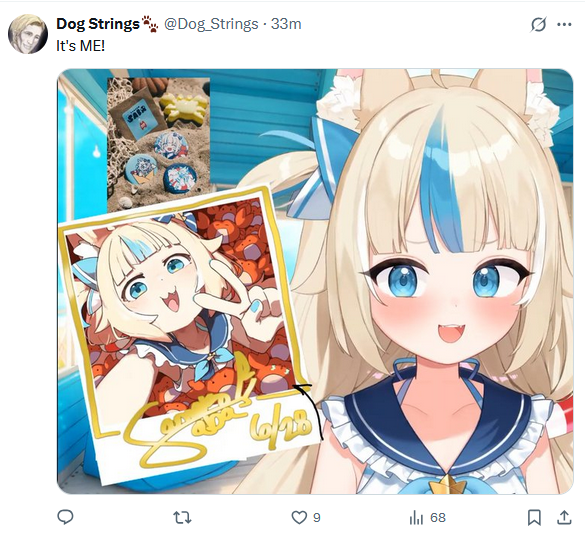Click the view count 68

coord(438,518)
